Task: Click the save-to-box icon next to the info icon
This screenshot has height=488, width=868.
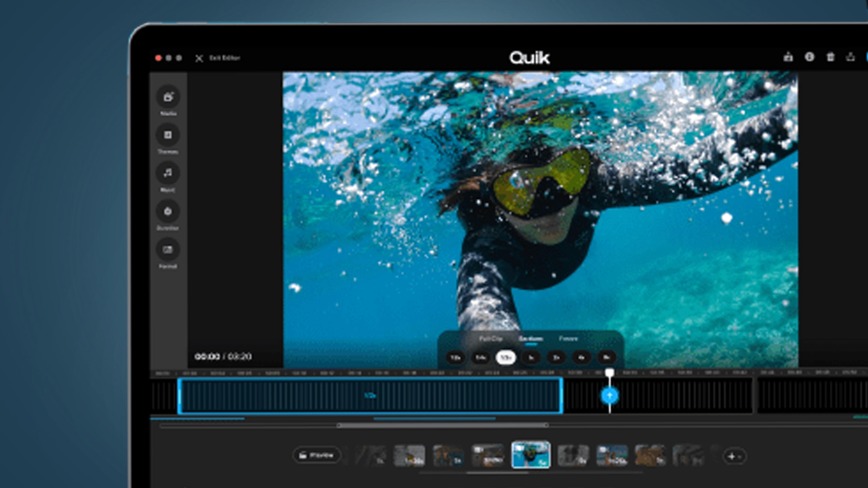Action: click(x=788, y=57)
